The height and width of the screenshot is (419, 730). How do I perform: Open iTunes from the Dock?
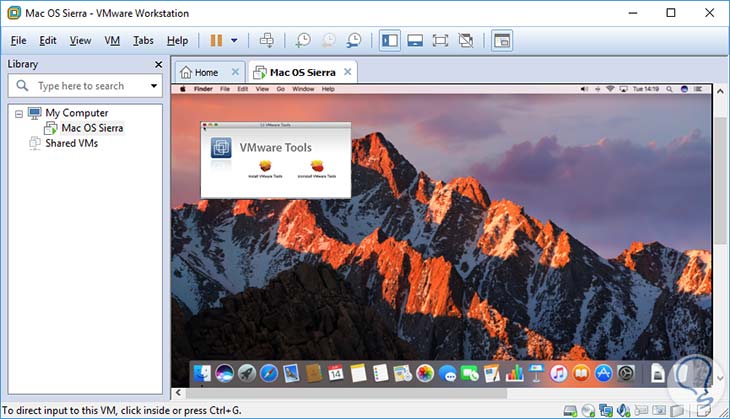[559, 373]
